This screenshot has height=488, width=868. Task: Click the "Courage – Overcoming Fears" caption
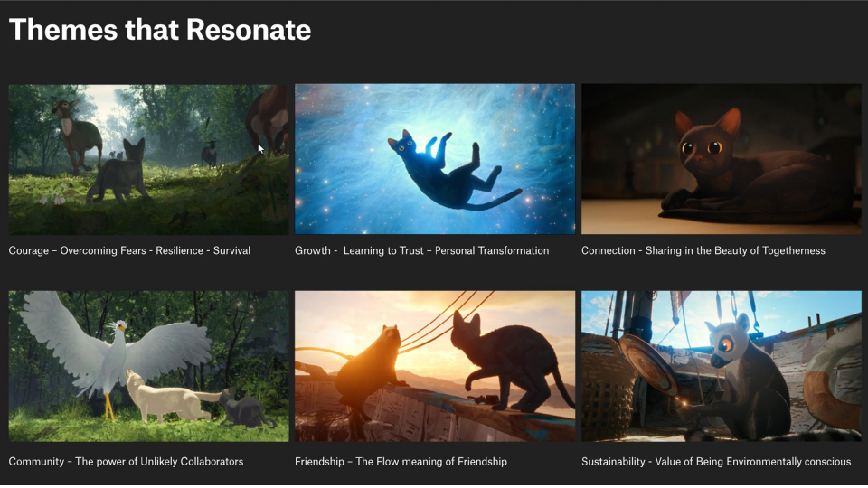(129, 250)
